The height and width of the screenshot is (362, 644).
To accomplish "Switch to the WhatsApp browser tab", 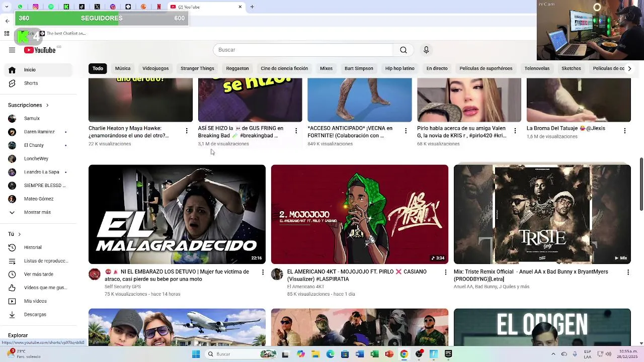I will click(20, 7).
